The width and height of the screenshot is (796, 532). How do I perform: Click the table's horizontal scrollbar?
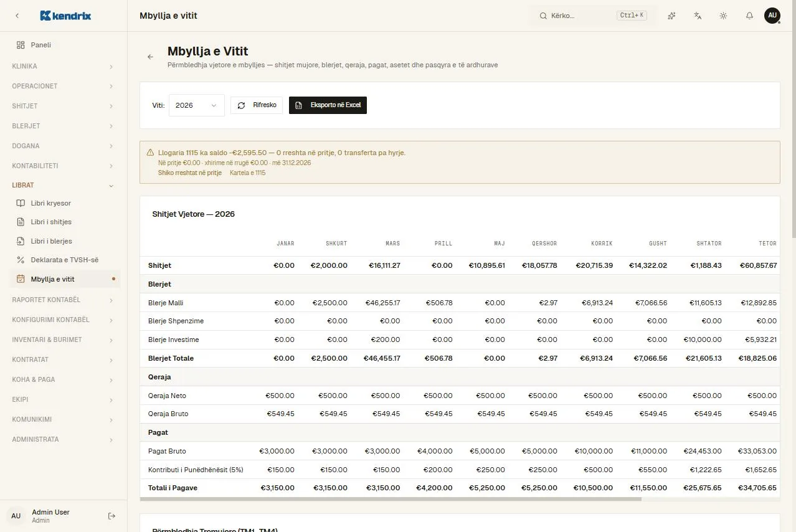pyautogui.click(x=391, y=499)
